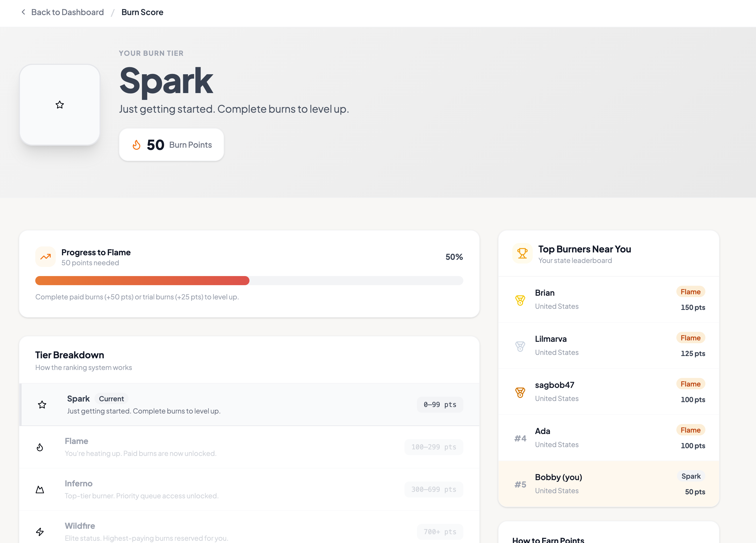Click the 50 pts score for Bobby

pyautogui.click(x=695, y=492)
